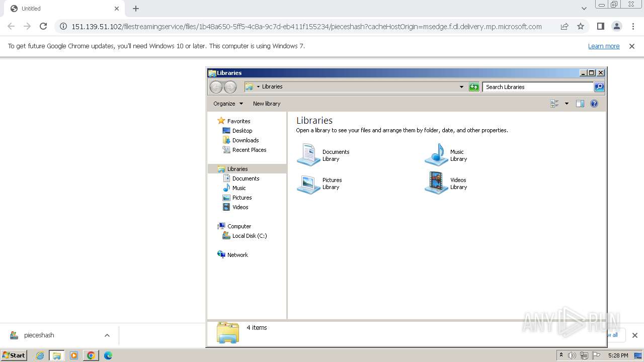
Task: Select Network in navigation pane
Action: pyautogui.click(x=237, y=255)
